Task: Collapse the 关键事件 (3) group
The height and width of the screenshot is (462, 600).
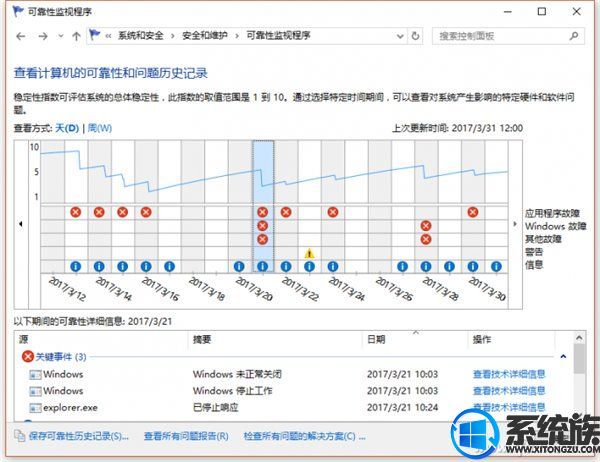Action: pos(563,357)
